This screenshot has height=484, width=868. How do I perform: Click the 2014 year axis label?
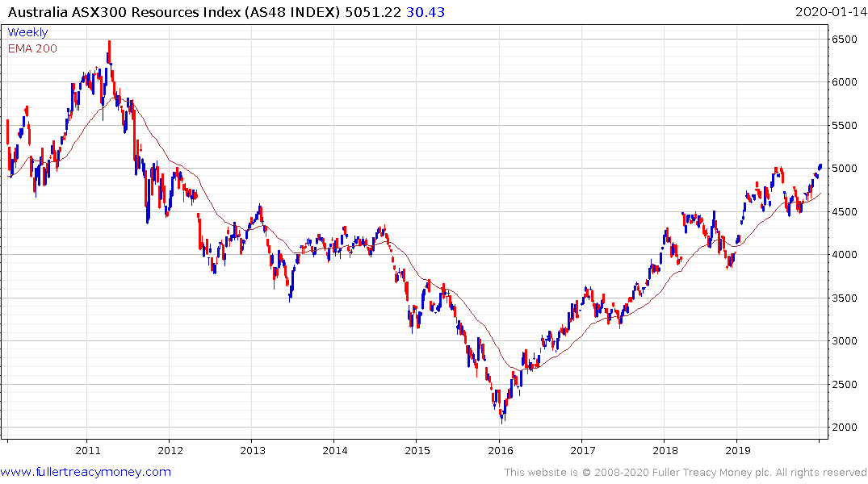pyautogui.click(x=335, y=450)
